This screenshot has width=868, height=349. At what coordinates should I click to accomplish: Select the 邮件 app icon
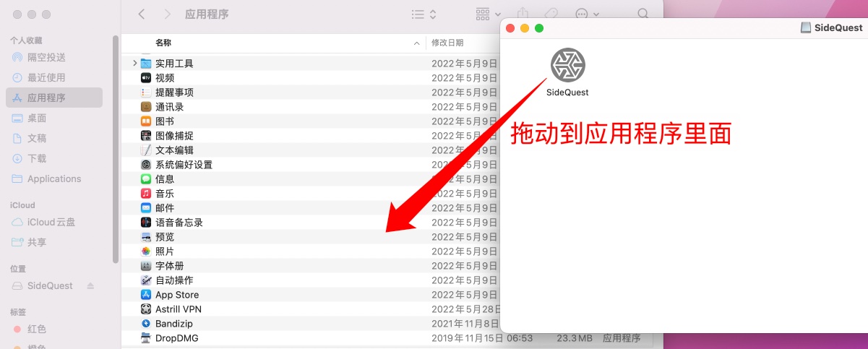tap(145, 208)
